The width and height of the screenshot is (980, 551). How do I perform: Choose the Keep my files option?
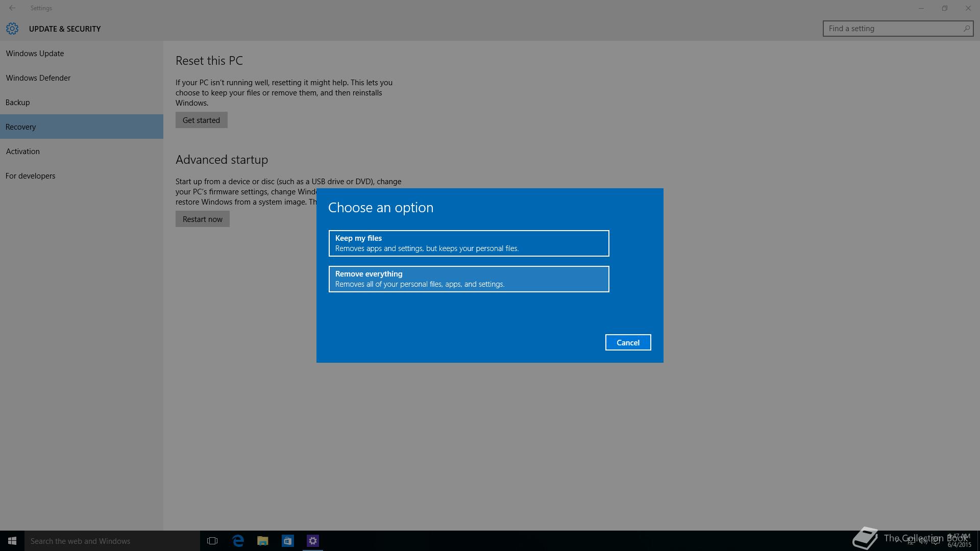(x=469, y=243)
